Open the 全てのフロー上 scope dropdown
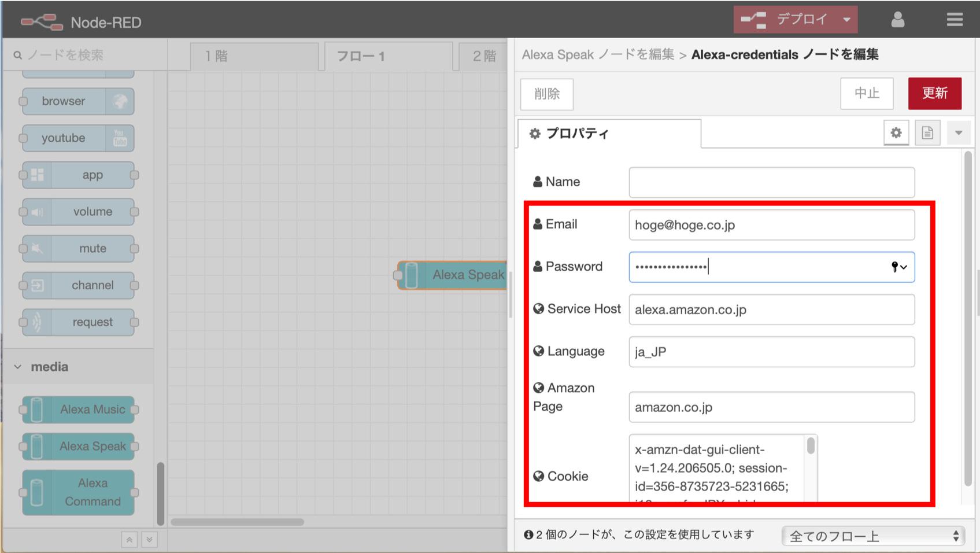The height and width of the screenshot is (553, 980). 873,536
